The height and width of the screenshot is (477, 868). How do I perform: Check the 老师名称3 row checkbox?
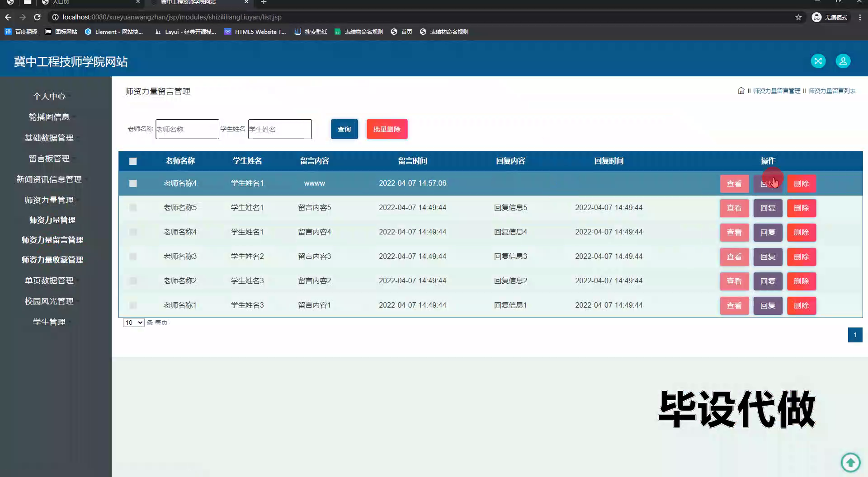tap(133, 257)
